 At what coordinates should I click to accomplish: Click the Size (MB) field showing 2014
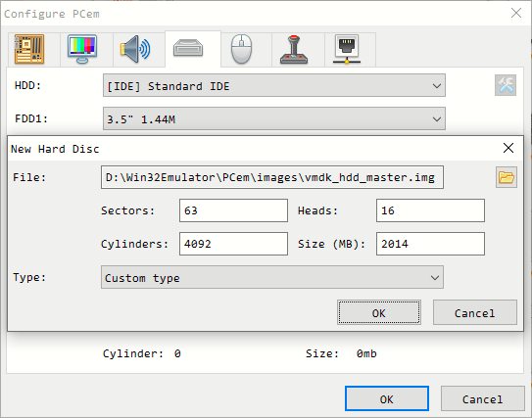click(x=430, y=244)
